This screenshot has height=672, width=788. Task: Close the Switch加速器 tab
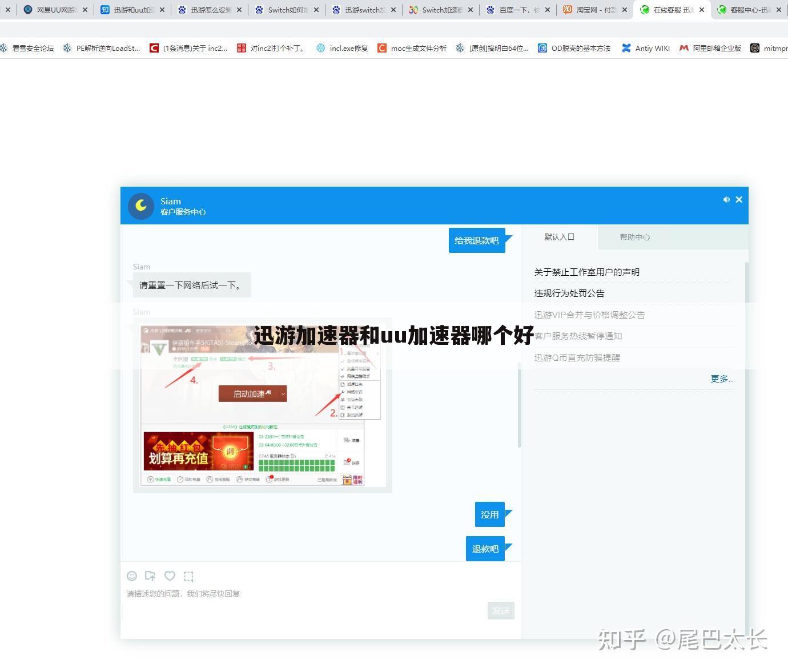coord(471,10)
